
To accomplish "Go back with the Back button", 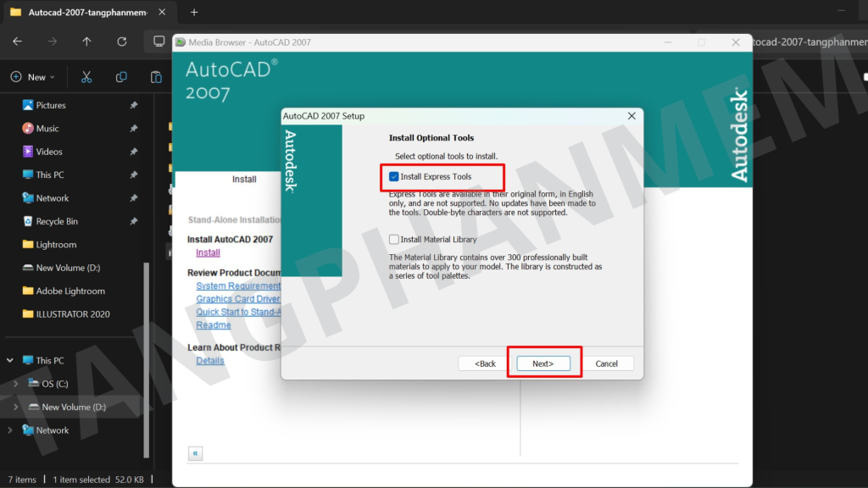I will click(x=485, y=363).
